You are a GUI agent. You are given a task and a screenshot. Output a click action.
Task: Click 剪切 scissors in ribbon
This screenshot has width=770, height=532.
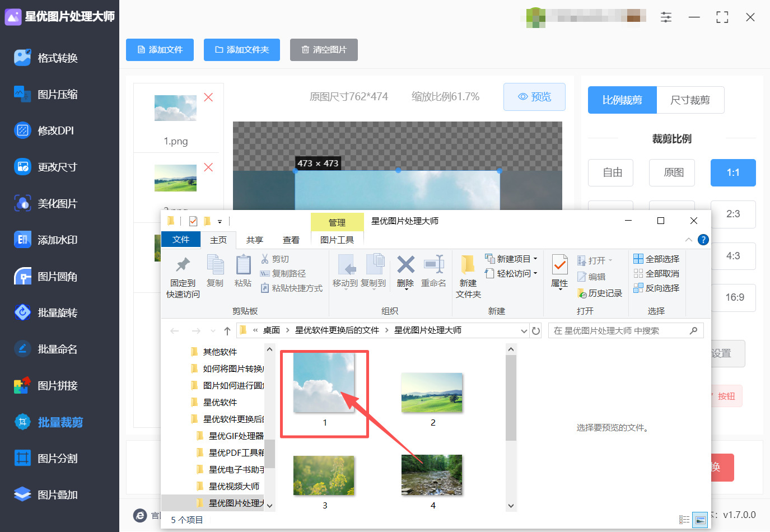(x=275, y=259)
